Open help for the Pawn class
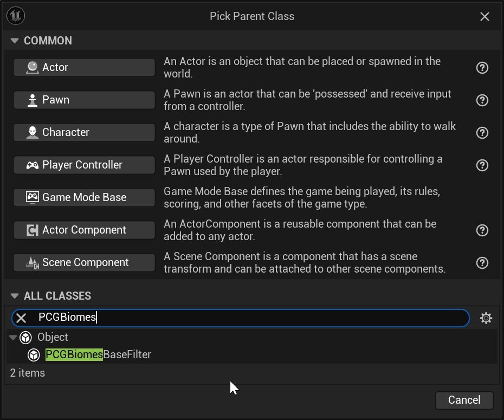Image resolution: width=504 pixels, height=420 pixels. pyautogui.click(x=482, y=100)
